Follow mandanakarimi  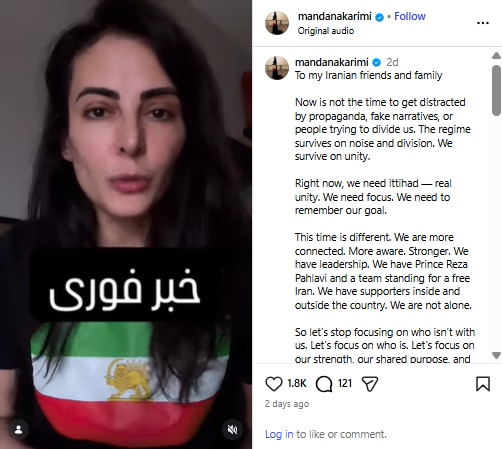(x=410, y=16)
